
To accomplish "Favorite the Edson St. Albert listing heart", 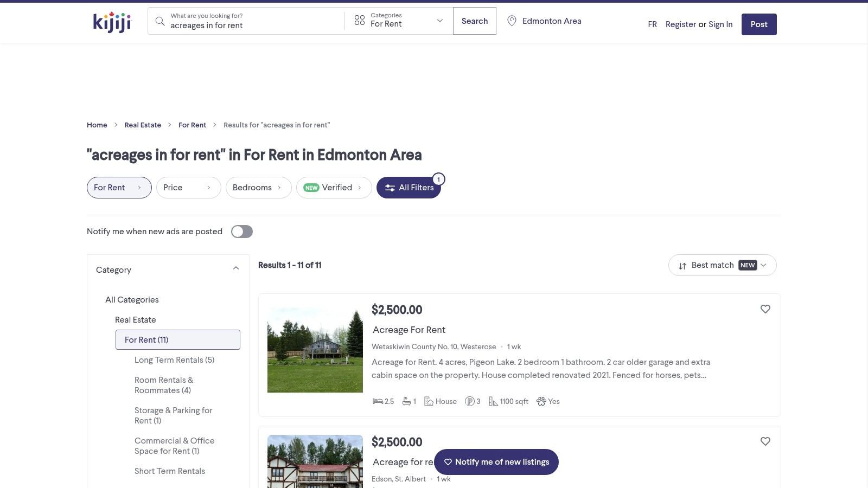I will [x=765, y=441].
